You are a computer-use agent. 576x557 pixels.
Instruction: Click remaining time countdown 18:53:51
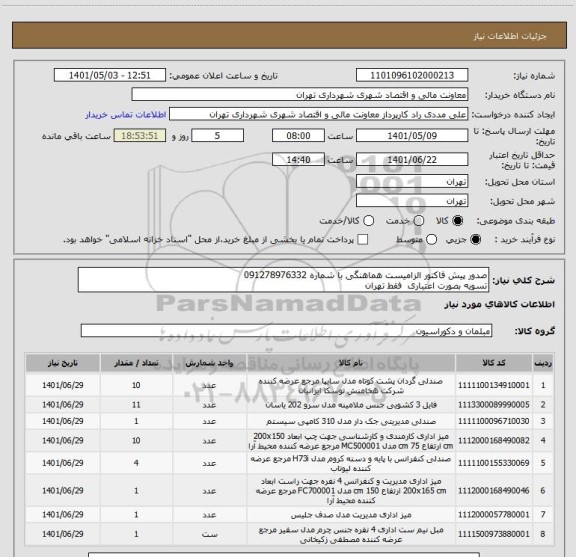(x=140, y=136)
